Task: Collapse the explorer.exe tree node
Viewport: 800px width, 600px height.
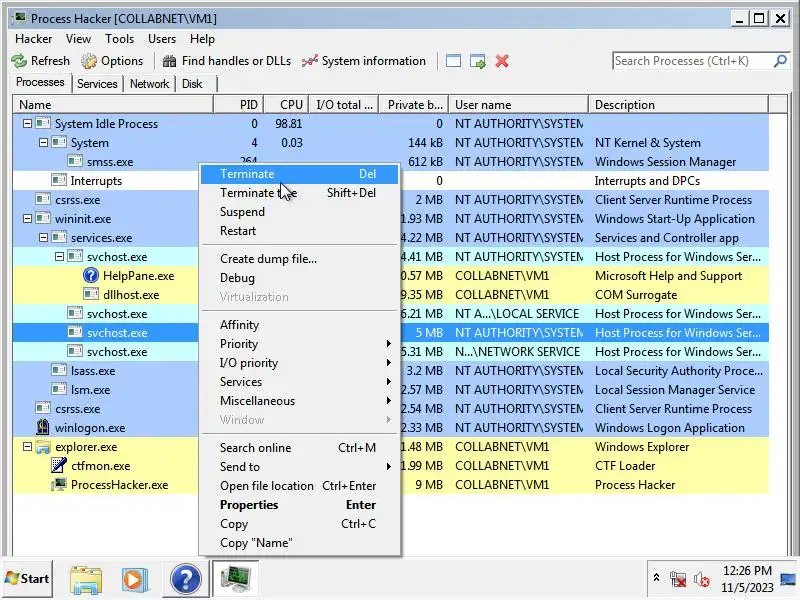Action: [x=28, y=447]
